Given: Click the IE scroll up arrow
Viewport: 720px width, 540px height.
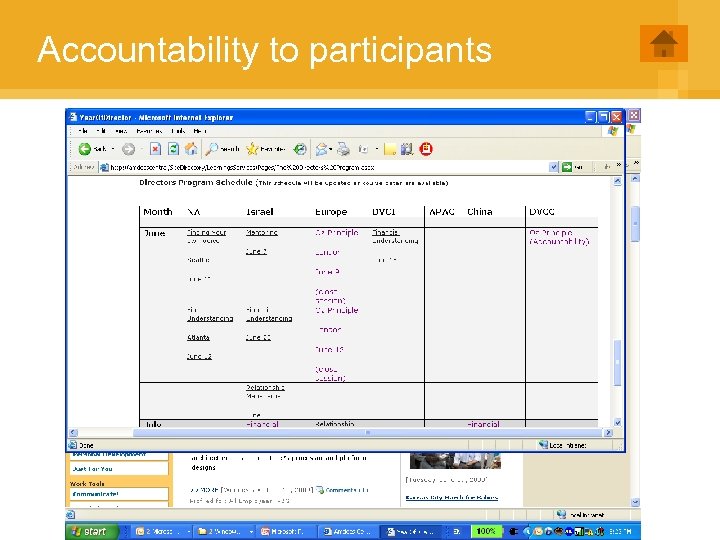Looking at the screenshot, I should [617, 181].
